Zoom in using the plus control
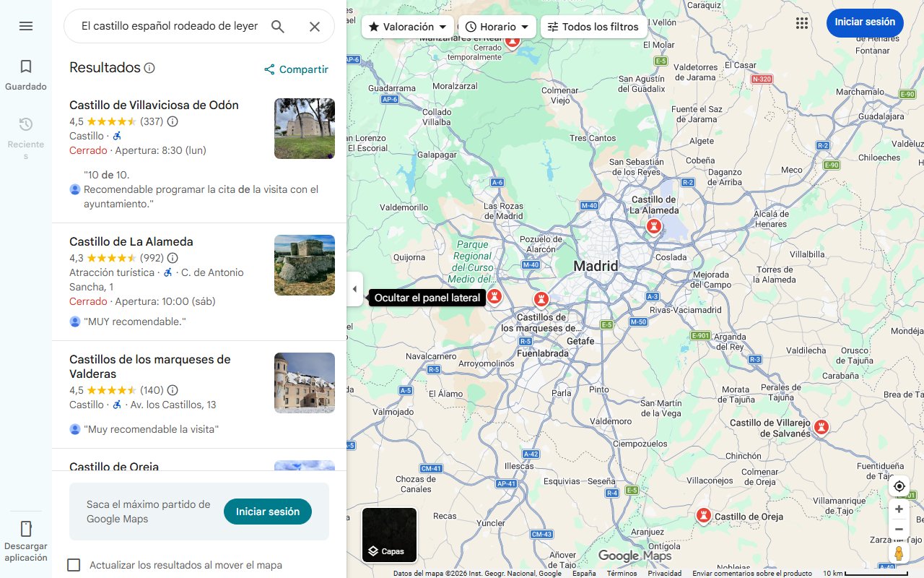Image resolution: width=924 pixels, height=578 pixels. coord(899,509)
